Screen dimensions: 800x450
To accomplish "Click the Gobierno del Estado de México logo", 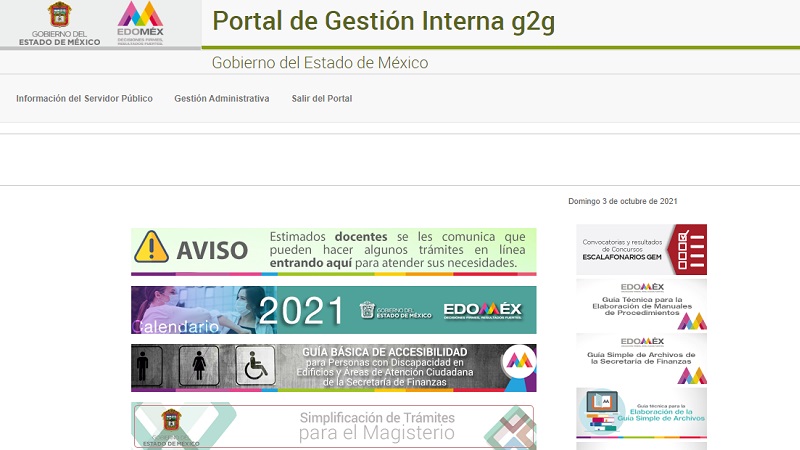I will point(60,24).
